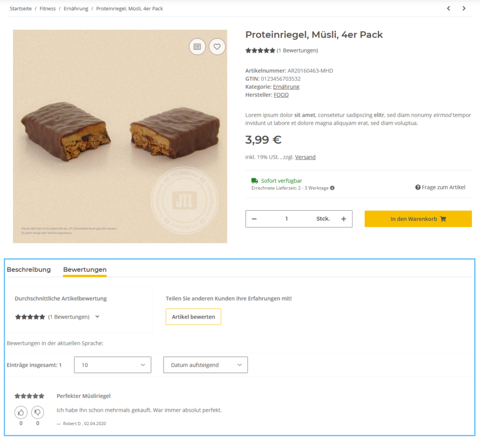Open the Versand shipping link
The width and height of the screenshot is (480, 448).
point(305,157)
